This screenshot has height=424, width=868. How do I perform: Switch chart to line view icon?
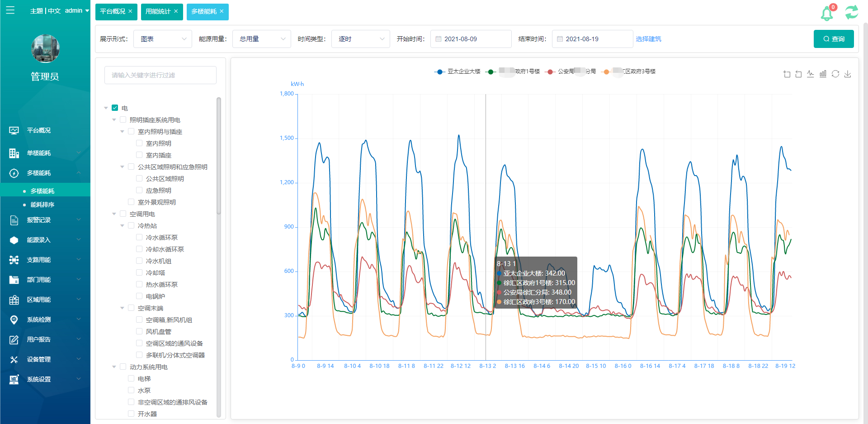click(811, 74)
